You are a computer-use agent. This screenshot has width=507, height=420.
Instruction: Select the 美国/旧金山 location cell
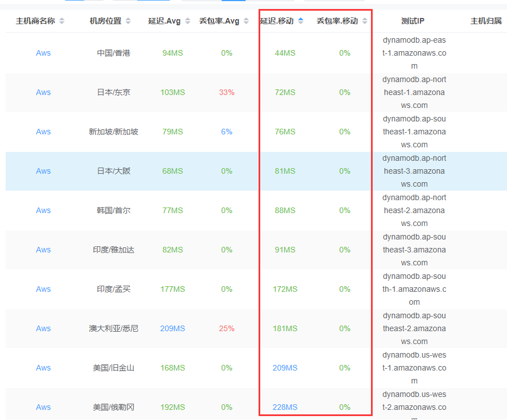point(114,368)
